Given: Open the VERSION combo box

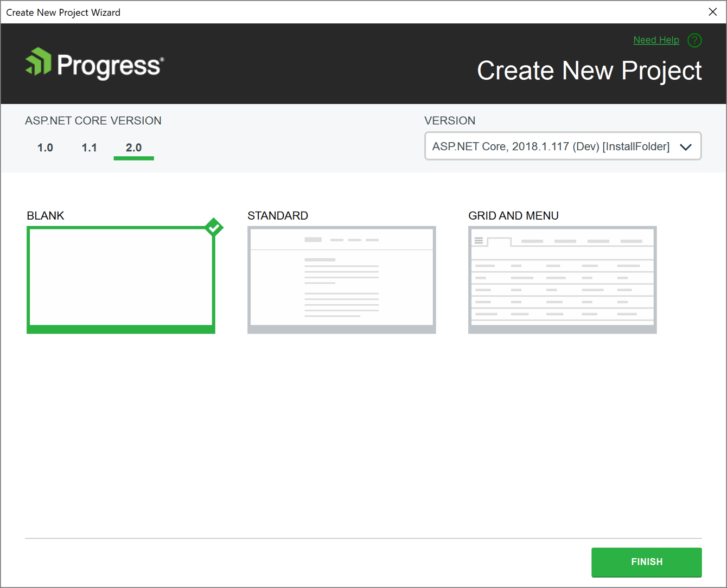Looking at the screenshot, I should click(563, 146).
